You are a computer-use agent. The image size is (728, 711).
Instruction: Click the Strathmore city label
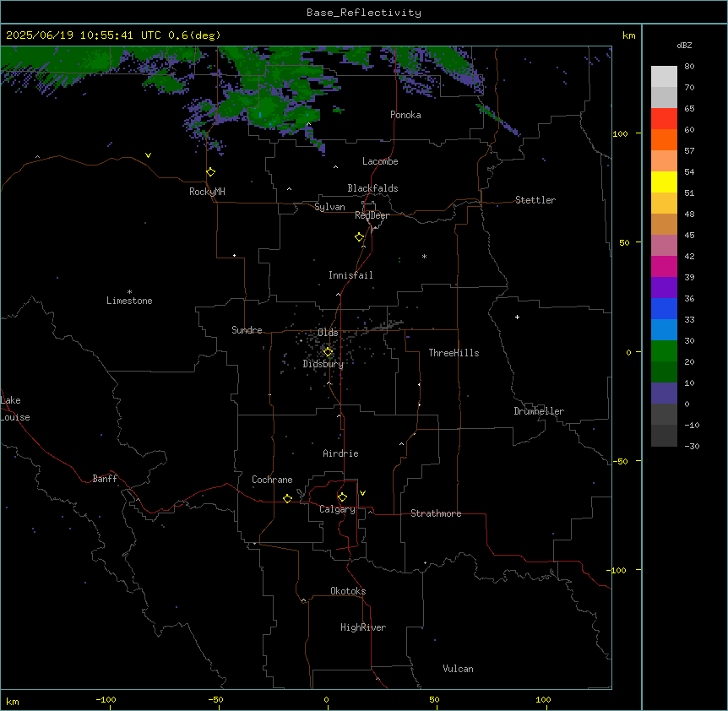(436, 513)
